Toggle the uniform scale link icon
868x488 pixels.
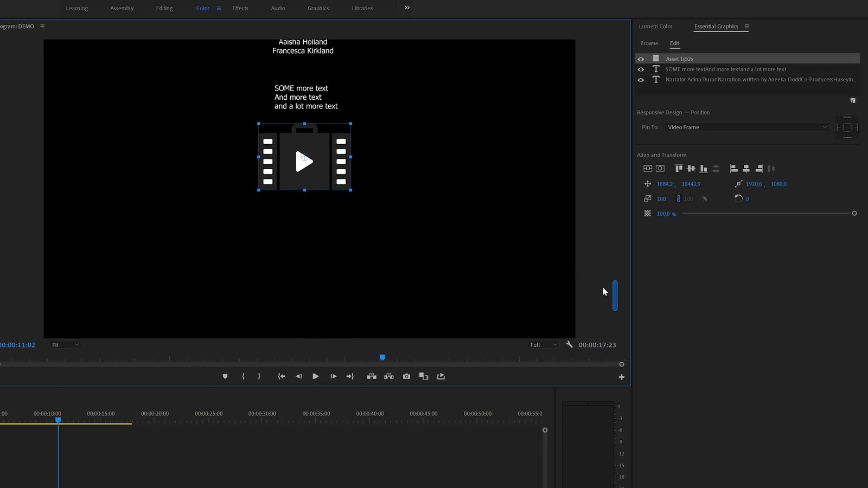click(x=678, y=199)
